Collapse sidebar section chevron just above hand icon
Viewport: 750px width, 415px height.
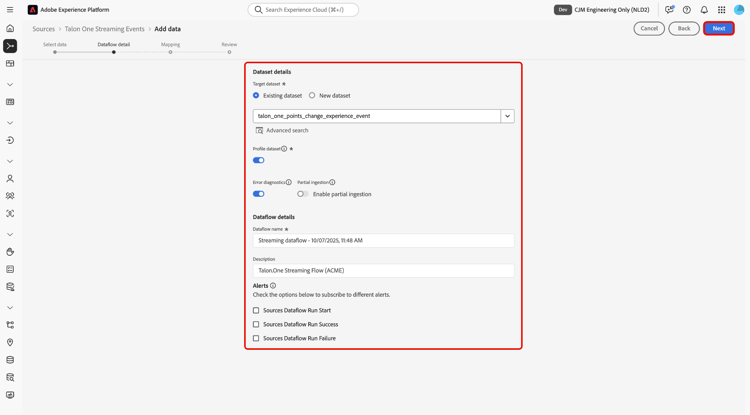pos(10,234)
